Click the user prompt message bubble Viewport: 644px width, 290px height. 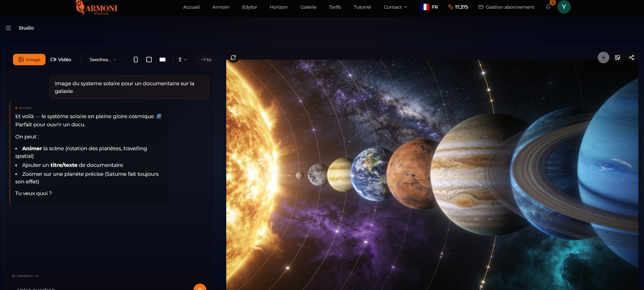[x=129, y=87]
